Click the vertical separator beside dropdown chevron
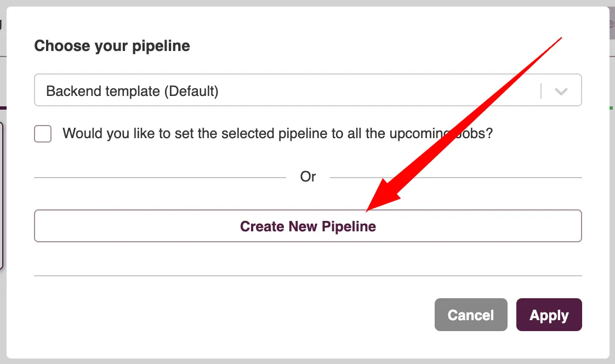The image size is (615, 364). (x=541, y=91)
